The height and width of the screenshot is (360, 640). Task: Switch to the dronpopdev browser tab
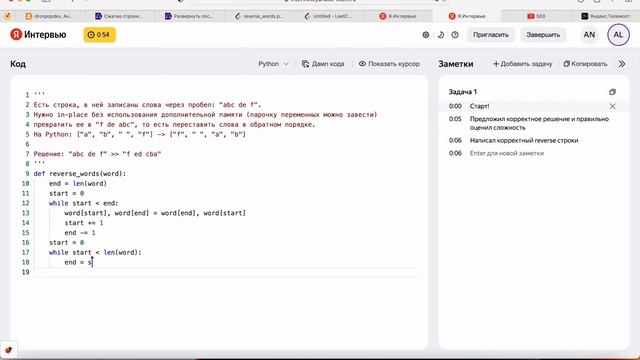pyautogui.click(x=49, y=16)
